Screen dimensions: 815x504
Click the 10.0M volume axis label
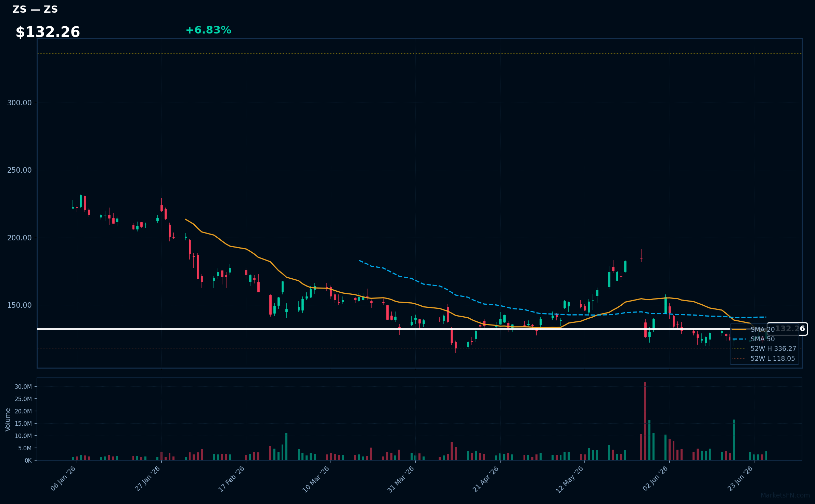(x=23, y=436)
